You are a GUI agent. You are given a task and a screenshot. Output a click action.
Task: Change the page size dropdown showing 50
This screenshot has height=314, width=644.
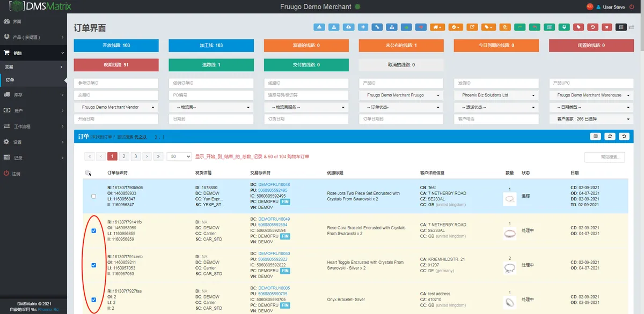point(179,156)
